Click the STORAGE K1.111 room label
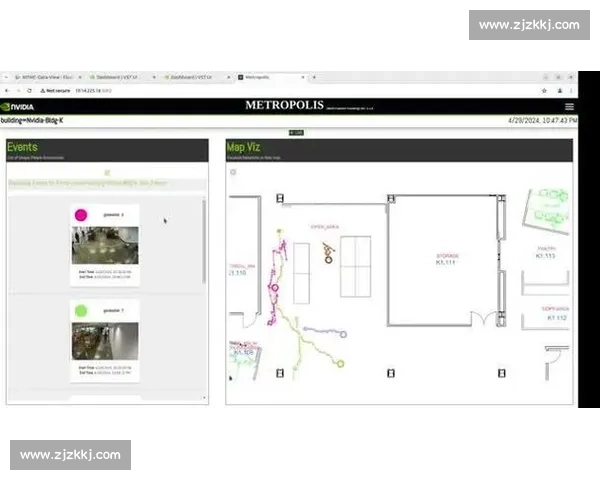This screenshot has width=600, height=480. [447, 259]
